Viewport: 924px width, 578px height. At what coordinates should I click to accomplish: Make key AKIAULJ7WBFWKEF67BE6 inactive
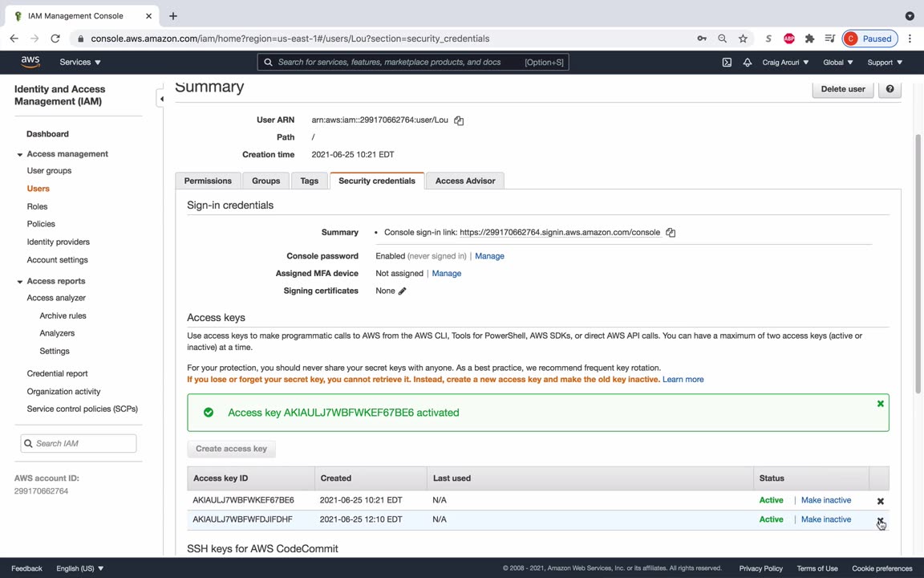coord(825,500)
